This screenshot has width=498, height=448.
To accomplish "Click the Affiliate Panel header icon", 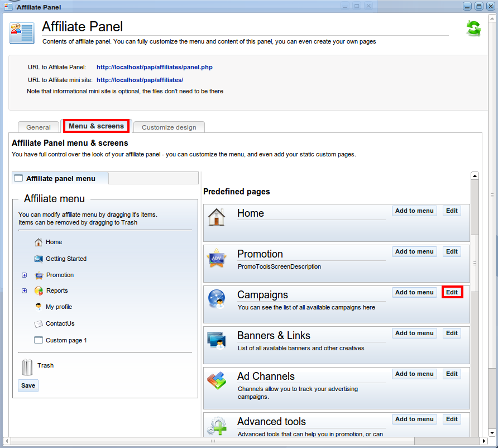I will pos(22,33).
